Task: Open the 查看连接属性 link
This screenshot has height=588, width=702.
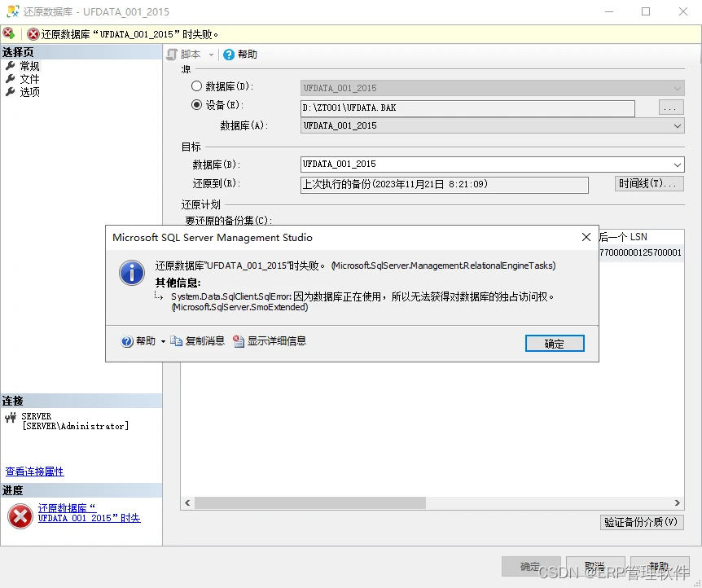Action: tap(34, 471)
